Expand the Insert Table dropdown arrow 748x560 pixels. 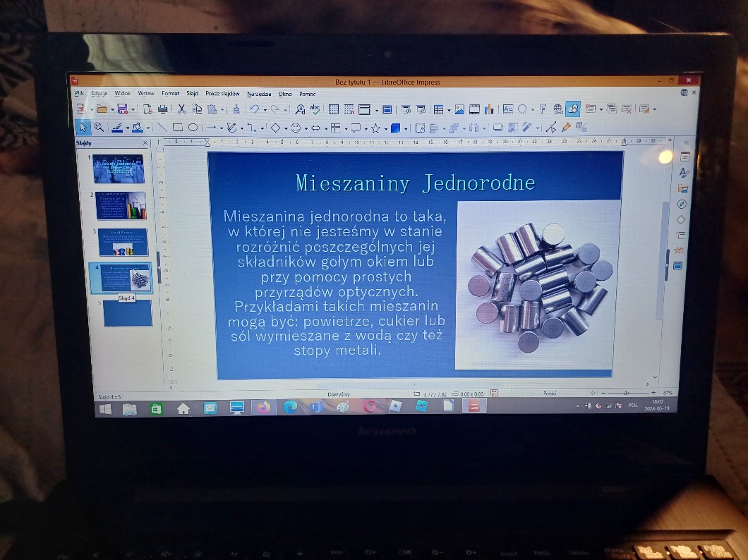447,109
